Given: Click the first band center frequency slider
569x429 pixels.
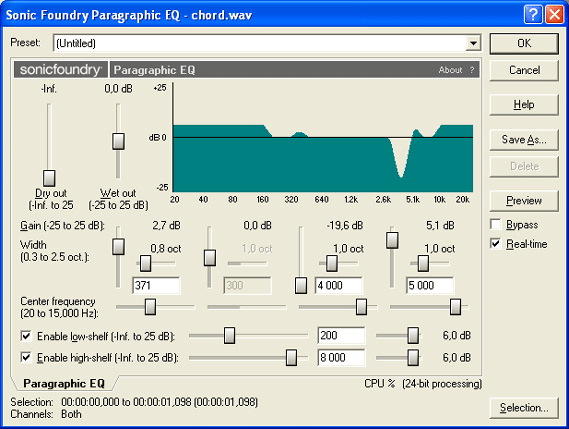Looking at the screenshot, I should (x=150, y=307).
